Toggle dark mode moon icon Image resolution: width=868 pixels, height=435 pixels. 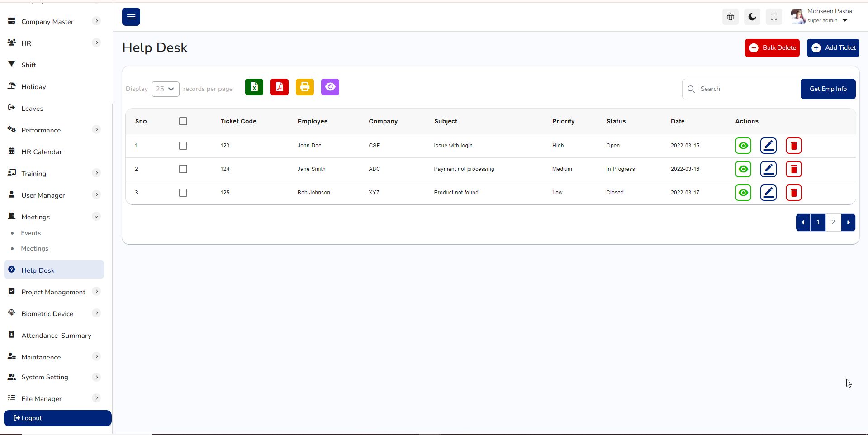coord(752,17)
